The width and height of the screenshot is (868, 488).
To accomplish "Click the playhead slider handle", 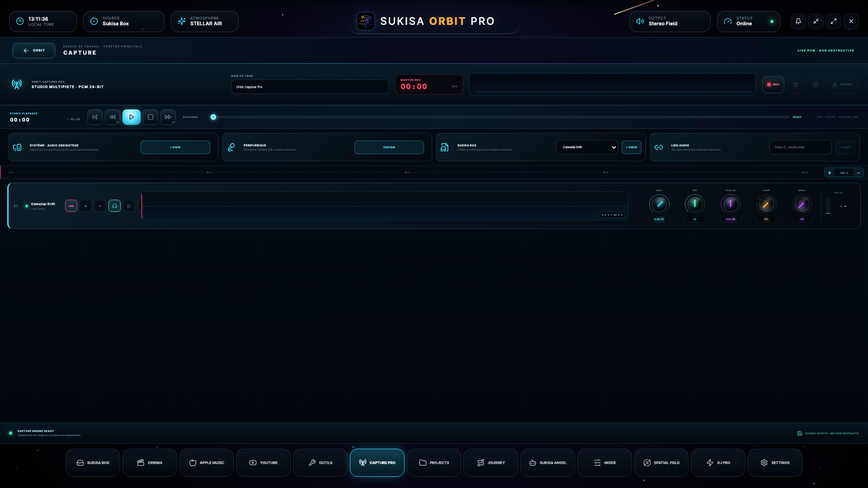I will (213, 117).
